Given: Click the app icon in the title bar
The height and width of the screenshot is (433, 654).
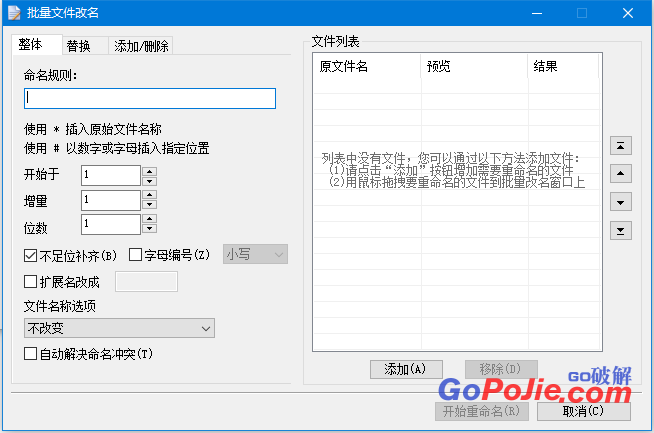Looking at the screenshot, I should 13,12.
